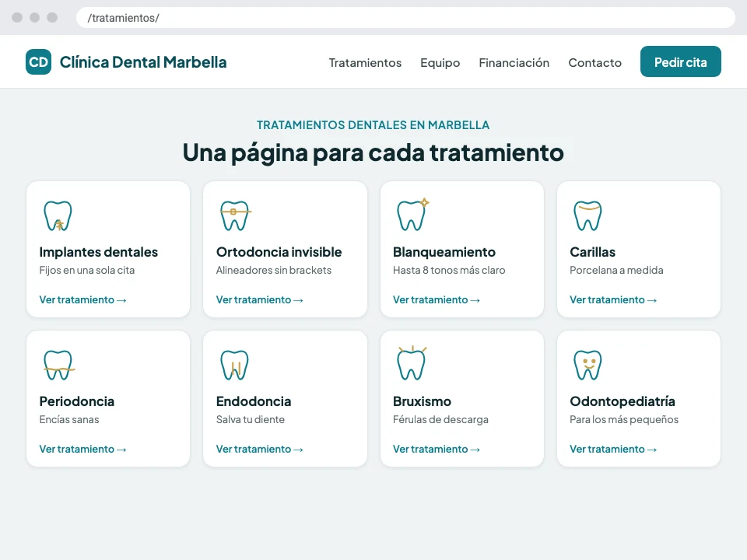Click the Odontopediatría card title
This screenshot has width=747, height=560.
pos(622,401)
